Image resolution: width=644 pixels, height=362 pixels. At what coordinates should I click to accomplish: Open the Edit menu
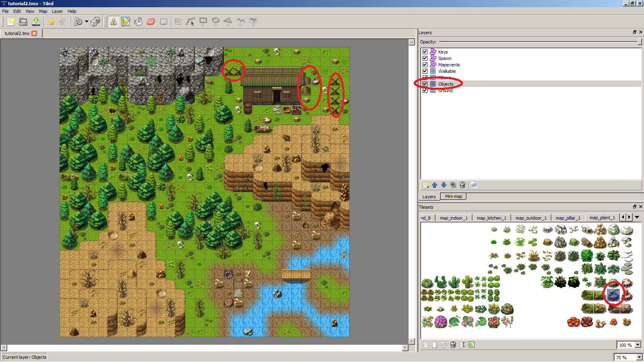17,11
